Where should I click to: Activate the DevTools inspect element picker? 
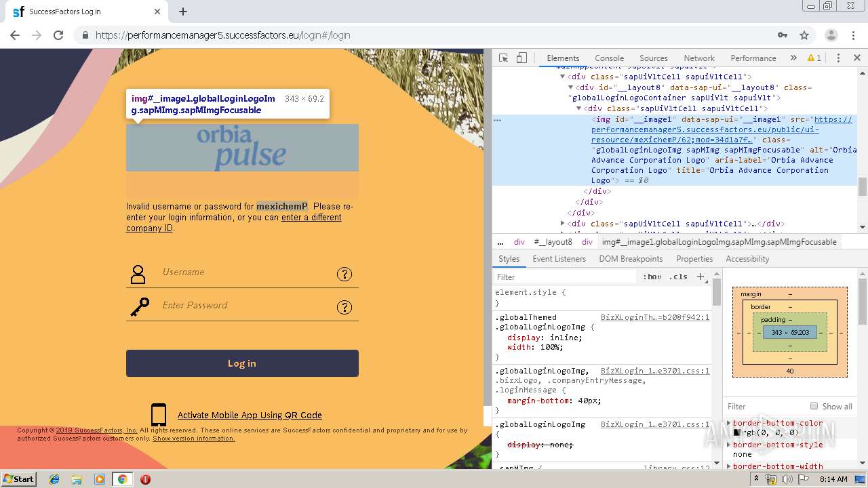(503, 58)
